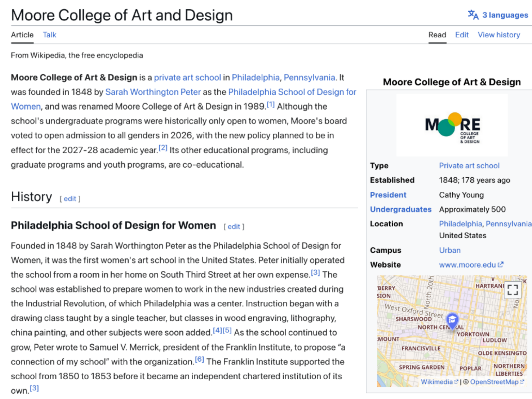Image resolution: width=532 pixels, height=399 pixels.
Task: Click the map fullscreen expand icon
Action: click(513, 290)
